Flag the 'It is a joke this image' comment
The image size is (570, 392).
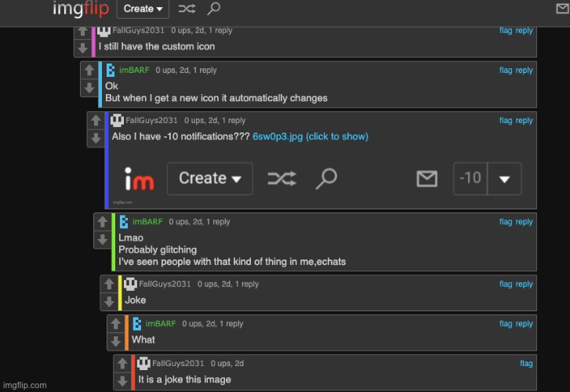[526, 363]
